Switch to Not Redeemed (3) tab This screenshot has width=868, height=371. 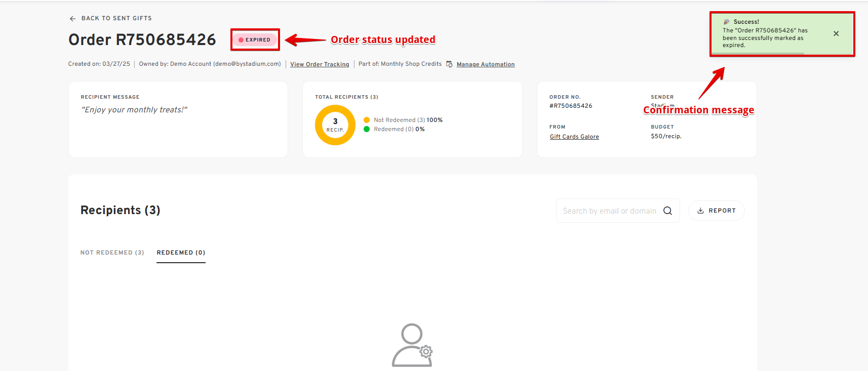[112, 253]
